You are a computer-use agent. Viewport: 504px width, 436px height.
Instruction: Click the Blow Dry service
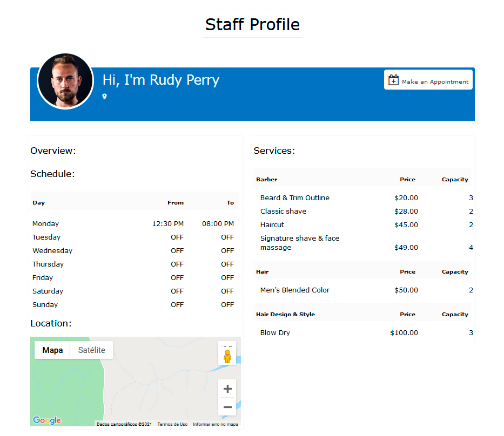click(x=275, y=333)
